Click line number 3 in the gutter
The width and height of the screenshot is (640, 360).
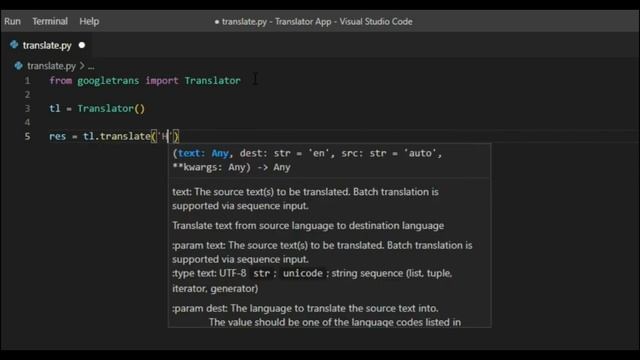(27, 109)
